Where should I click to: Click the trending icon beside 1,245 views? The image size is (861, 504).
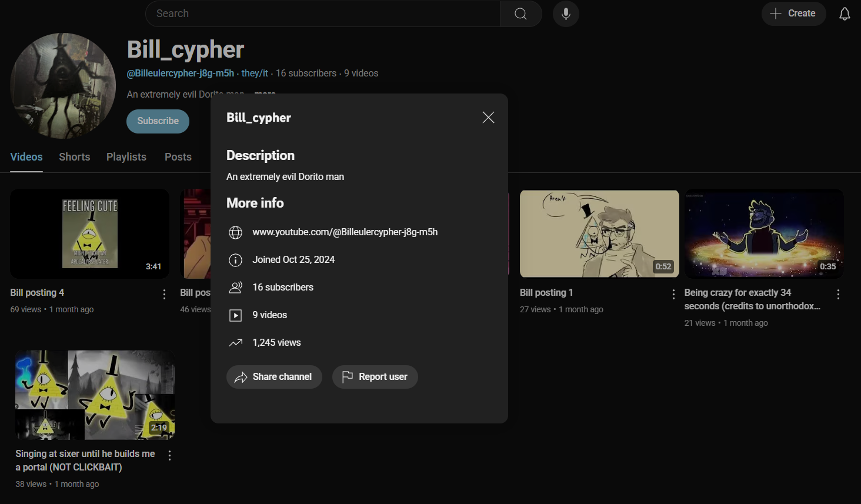(235, 343)
